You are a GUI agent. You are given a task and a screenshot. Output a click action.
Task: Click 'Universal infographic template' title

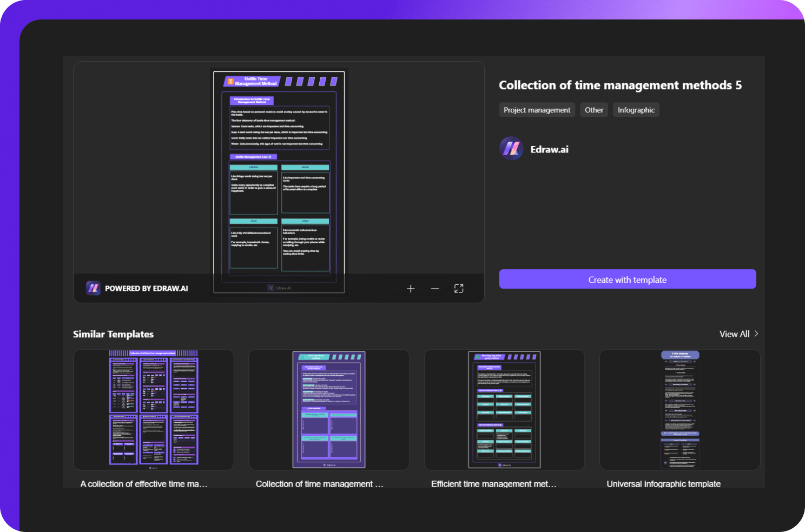click(x=663, y=483)
